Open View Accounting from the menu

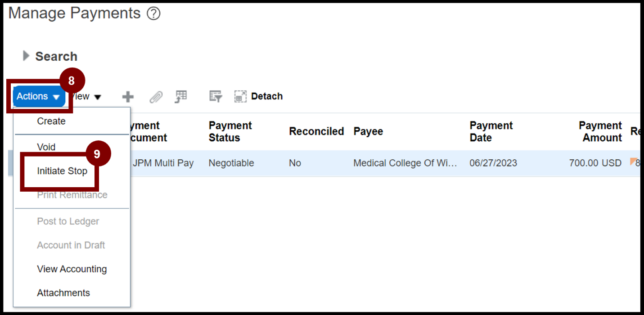[72, 269]
